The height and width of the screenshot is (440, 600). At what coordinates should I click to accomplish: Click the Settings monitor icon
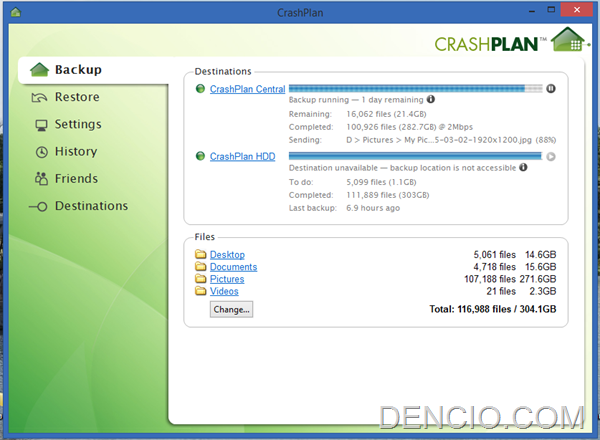41,125
